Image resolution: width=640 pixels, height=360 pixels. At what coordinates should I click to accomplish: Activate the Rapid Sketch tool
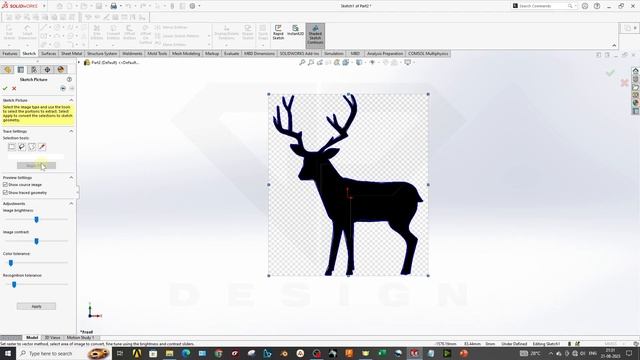278,32
